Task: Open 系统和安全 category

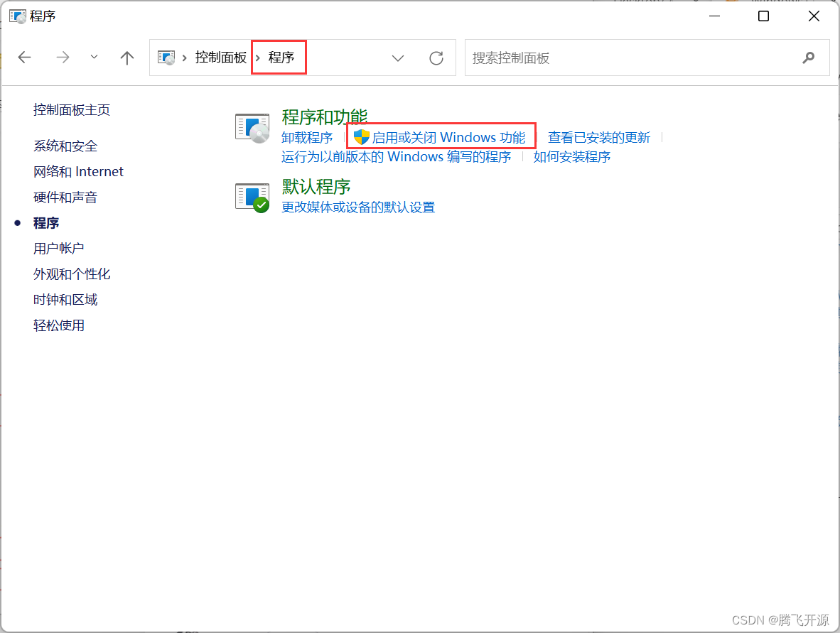Action: click(65, 146)
